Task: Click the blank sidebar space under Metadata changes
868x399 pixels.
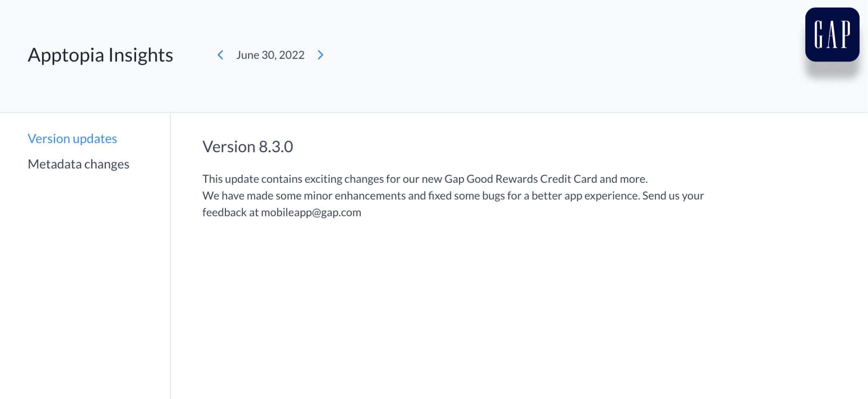Action: (85, 284)
